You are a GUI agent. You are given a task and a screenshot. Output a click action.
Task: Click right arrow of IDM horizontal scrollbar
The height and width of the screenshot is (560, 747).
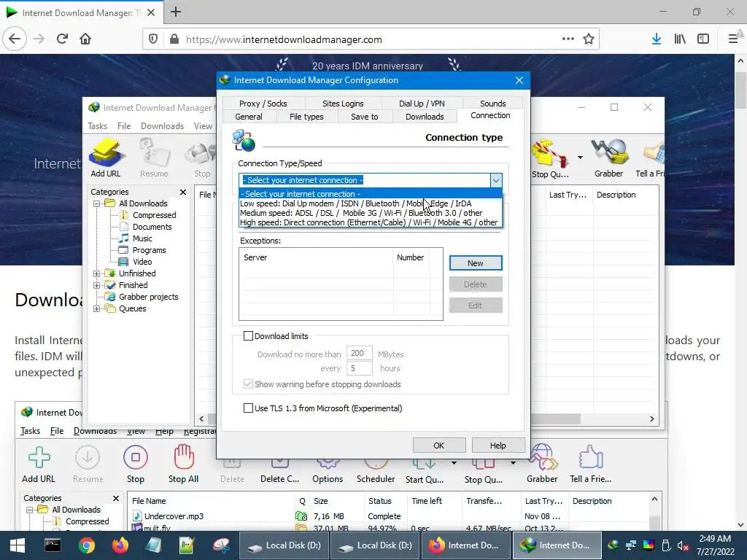pyautogui.click(x=651, y=419)
